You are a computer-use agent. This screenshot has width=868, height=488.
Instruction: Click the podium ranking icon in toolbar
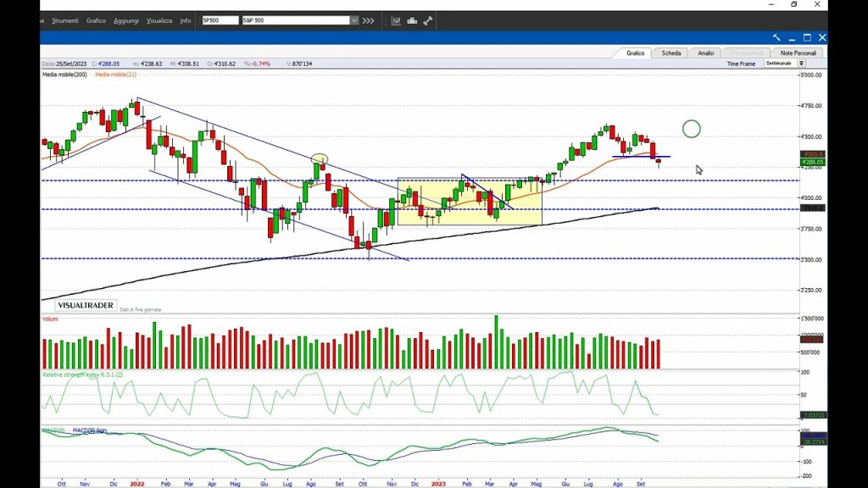click(x=412, y=20)
